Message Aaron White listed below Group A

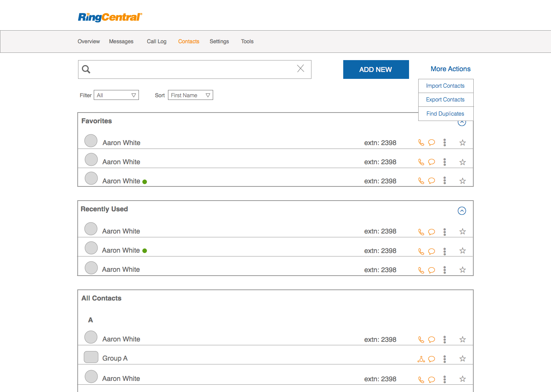tap(432, 380)
